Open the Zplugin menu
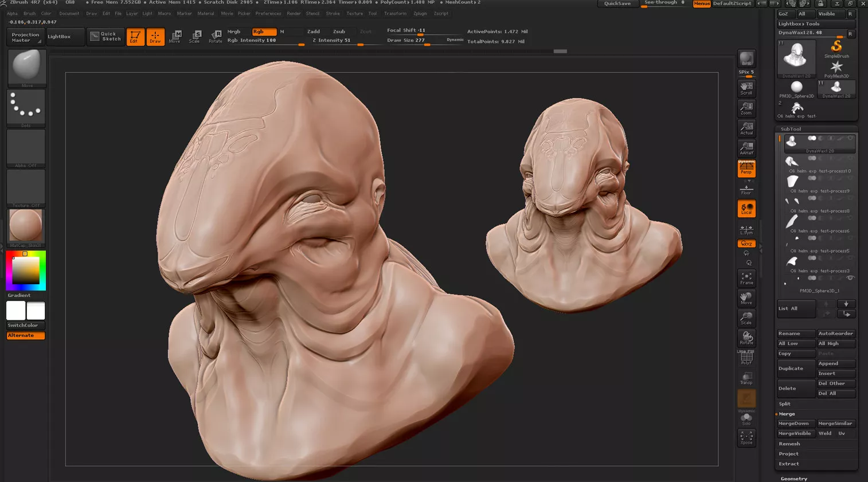This screenshot has height=482, width=868. 420,13
